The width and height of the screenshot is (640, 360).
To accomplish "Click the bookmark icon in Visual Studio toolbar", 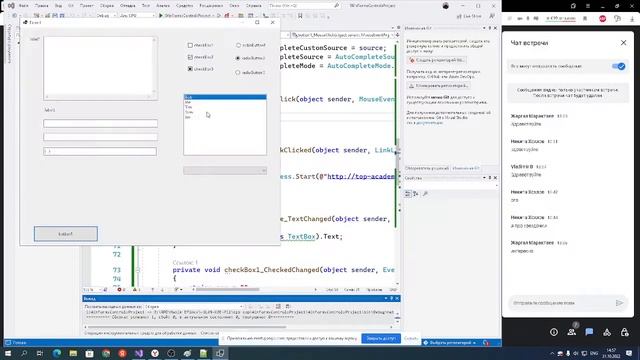I will pos(300,16).
